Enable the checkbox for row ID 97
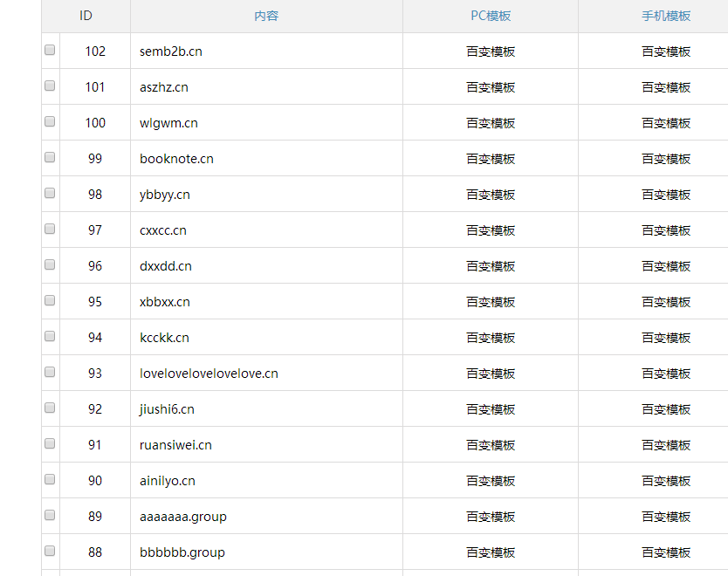728x576 pixels. point(50,230)
